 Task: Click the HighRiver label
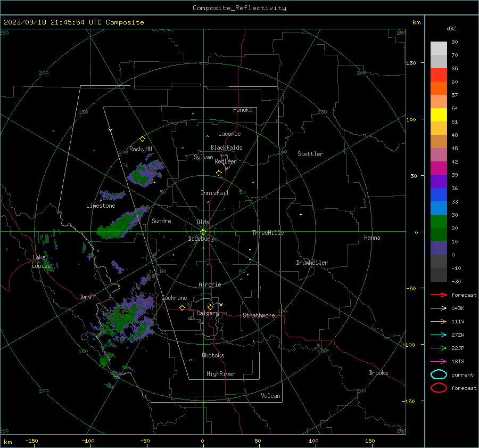tap(221, 374)
